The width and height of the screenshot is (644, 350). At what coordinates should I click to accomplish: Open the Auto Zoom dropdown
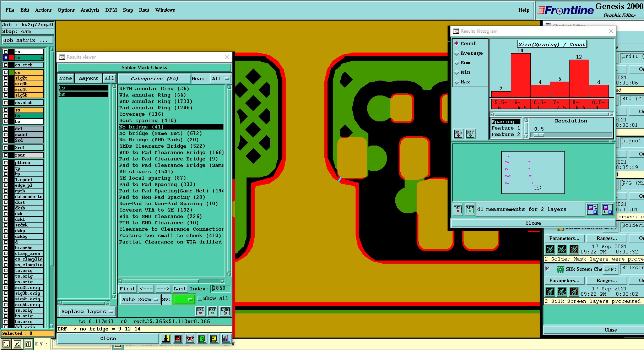tap(140, 299)
